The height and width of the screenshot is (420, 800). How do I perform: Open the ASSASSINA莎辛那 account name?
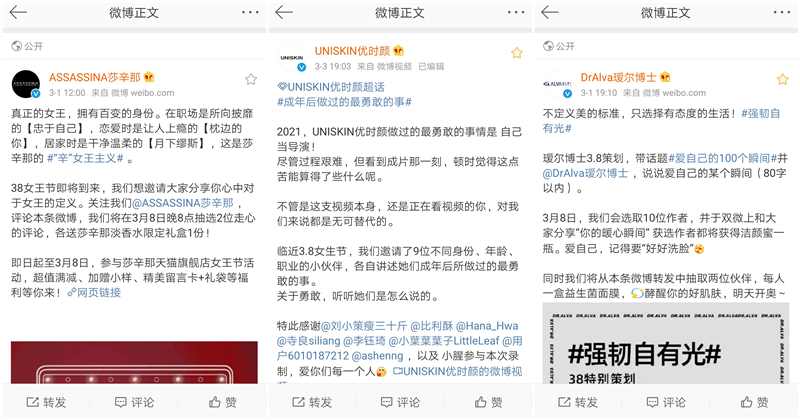click(x=95, y=77)
